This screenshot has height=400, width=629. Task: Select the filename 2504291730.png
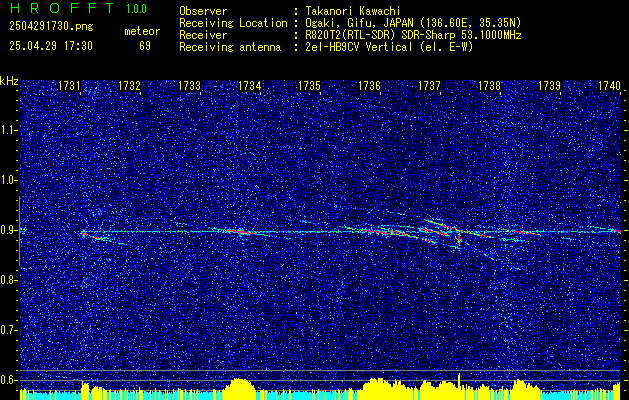tap(51, 27)
